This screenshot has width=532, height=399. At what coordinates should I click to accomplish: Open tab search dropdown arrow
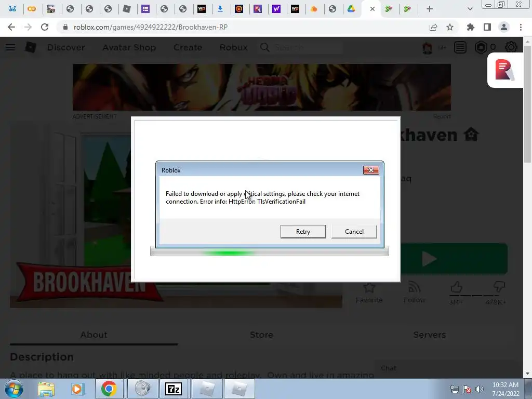pos(470,9)
